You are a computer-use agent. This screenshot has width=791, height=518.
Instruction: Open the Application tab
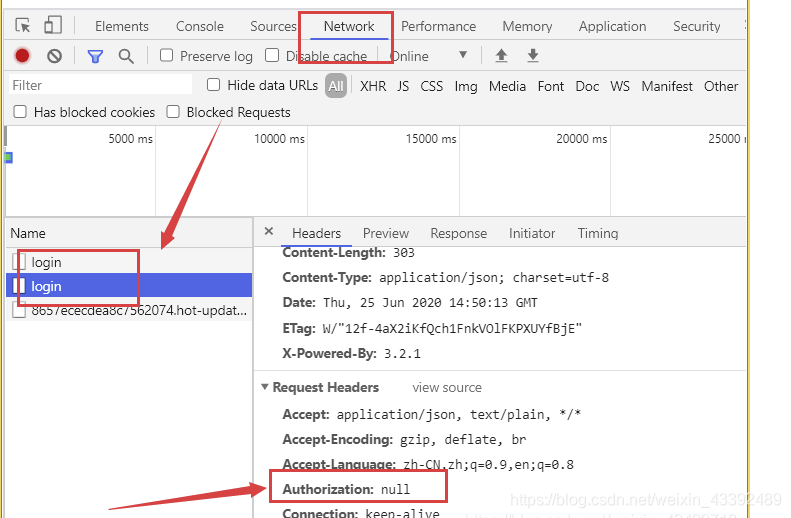click(612, 26)
